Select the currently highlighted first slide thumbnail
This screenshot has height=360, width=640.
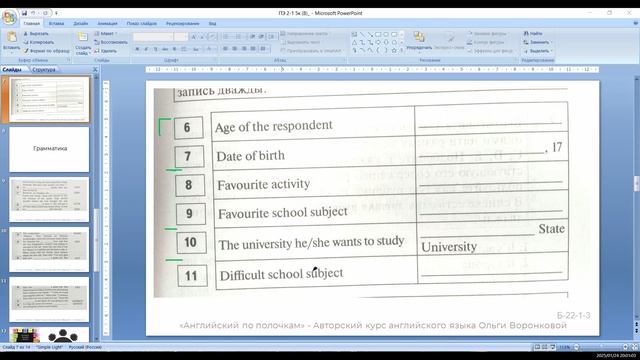[49, 99]
